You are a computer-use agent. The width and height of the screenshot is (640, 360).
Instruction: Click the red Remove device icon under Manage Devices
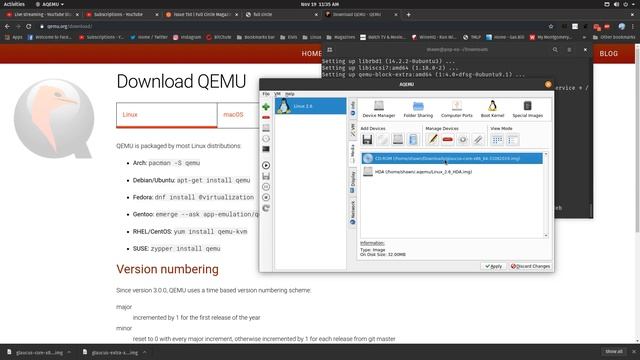tap(447, 140)
